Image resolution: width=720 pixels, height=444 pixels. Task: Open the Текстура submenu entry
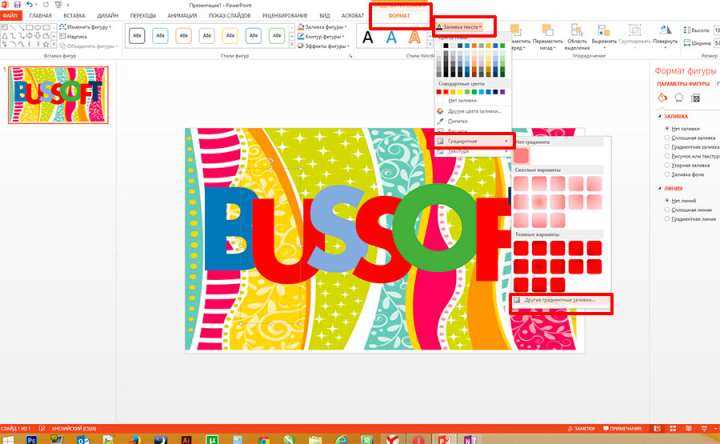pyautogui.click(x=473, y=151)
